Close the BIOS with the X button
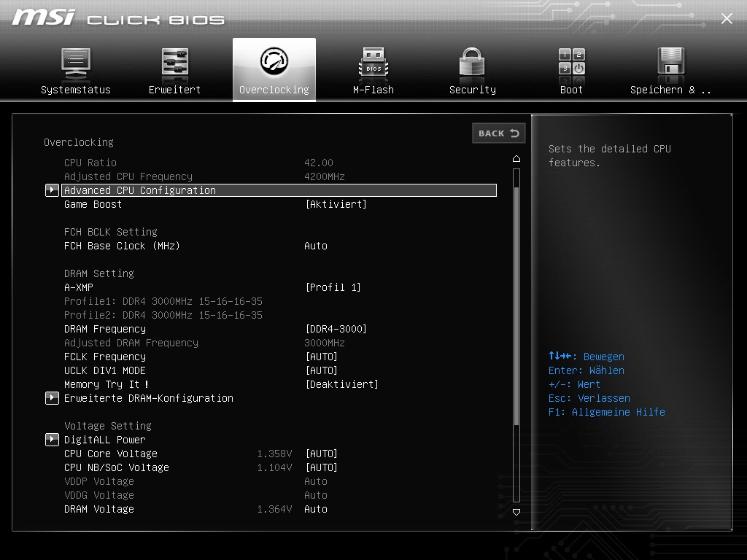The height and width of the screenshot is (560, 747). click(x=727, y=18)
